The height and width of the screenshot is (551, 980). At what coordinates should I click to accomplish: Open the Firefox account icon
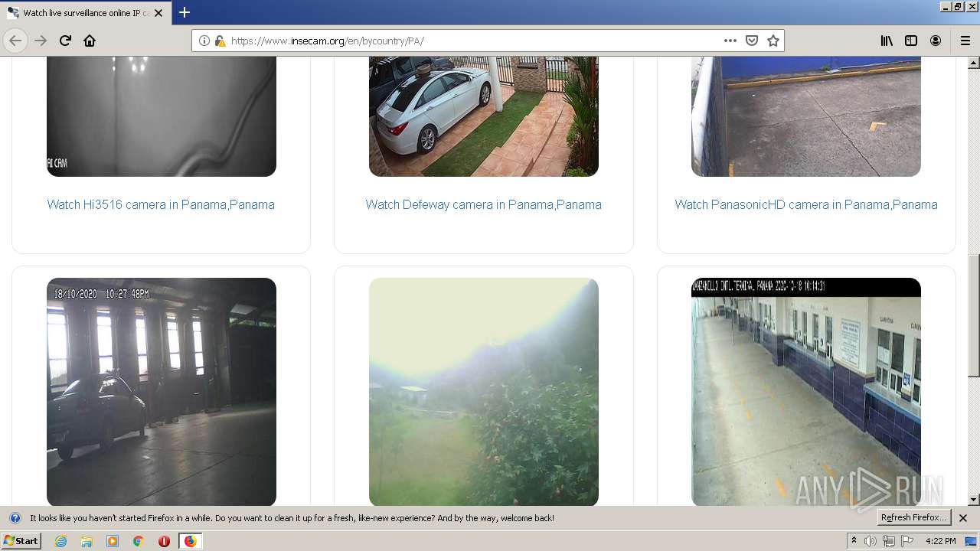pyautogui.click(x=936, y=41)
